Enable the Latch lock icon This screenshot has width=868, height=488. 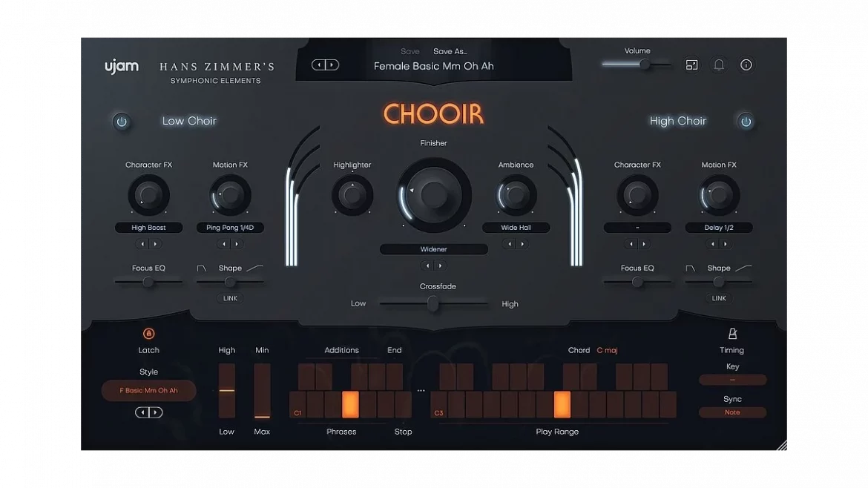point(148,333)
